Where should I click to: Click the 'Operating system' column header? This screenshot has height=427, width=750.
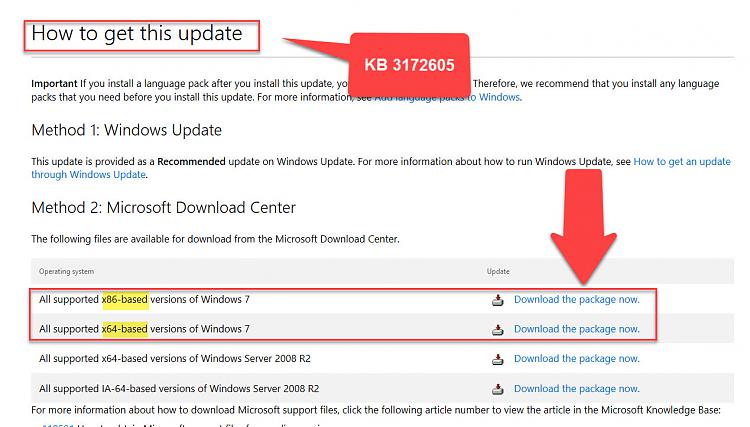pyautogui.click(x=66, y=271)
